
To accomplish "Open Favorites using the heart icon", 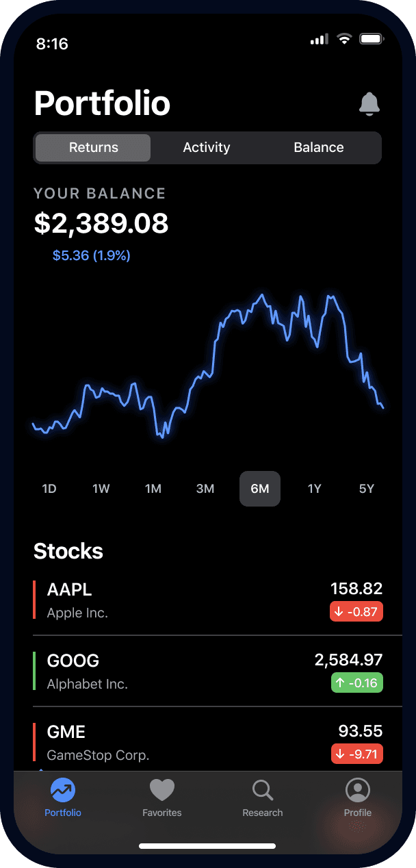I will (x=162, y=791).
